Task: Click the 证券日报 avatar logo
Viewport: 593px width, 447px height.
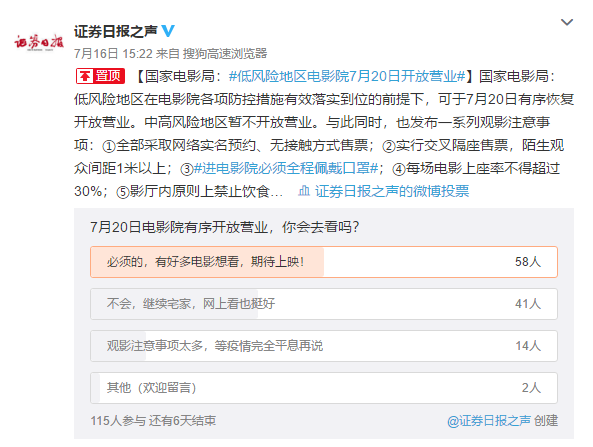Action: 39,42
